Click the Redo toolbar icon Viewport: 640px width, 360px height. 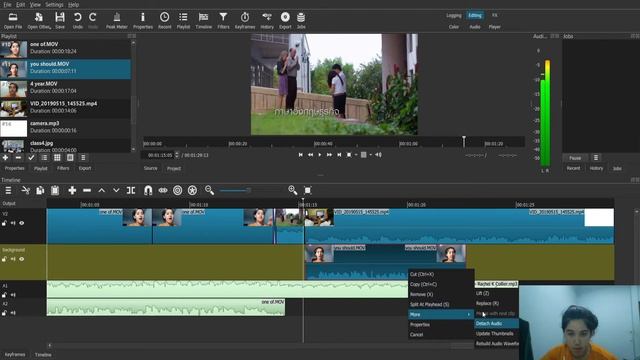coord(93,20)
